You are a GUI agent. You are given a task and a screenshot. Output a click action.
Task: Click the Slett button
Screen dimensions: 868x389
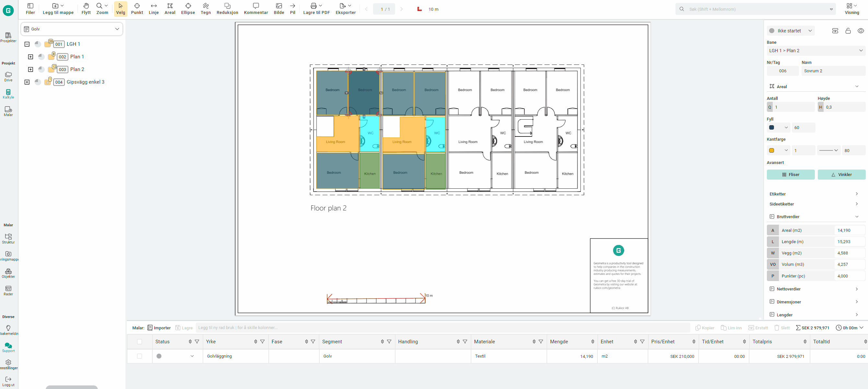click(x=782, y=328)
